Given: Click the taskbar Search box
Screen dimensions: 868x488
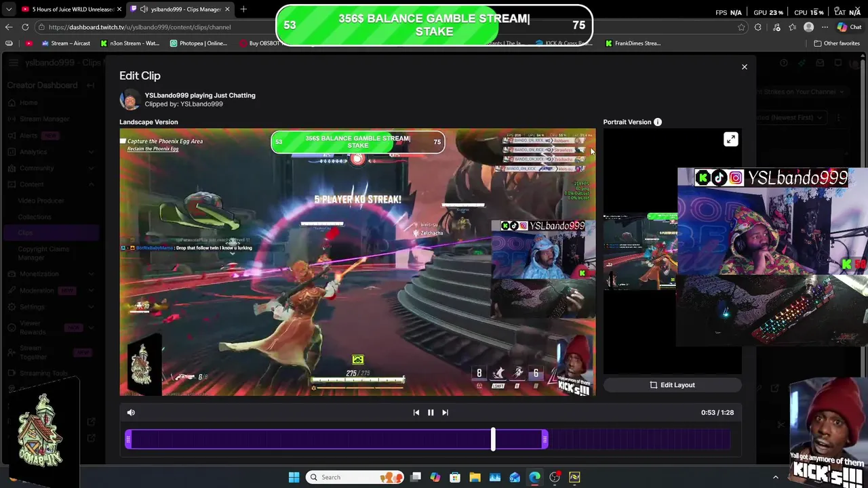Looking at the screenshot, I should (354, 477).
